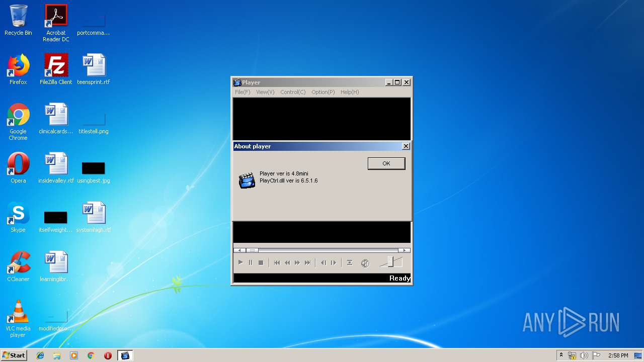Minimize the Player window

(389, 82)
